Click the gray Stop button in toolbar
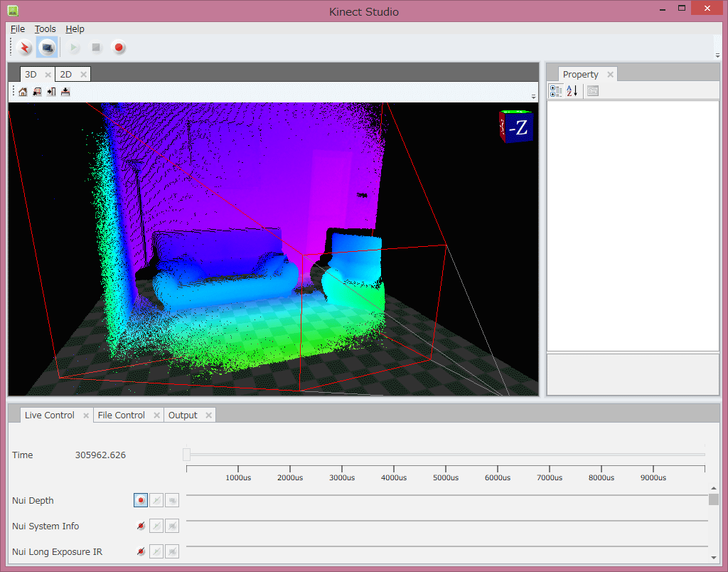The width and height of the screenshot is (728, 572). pos(96,48)
